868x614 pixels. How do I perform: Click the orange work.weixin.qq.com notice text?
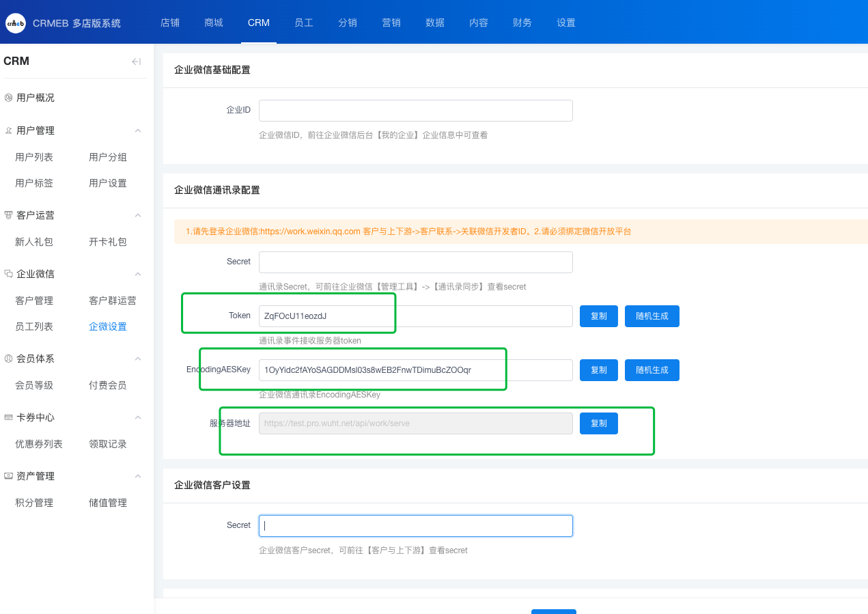pos(408,232)
